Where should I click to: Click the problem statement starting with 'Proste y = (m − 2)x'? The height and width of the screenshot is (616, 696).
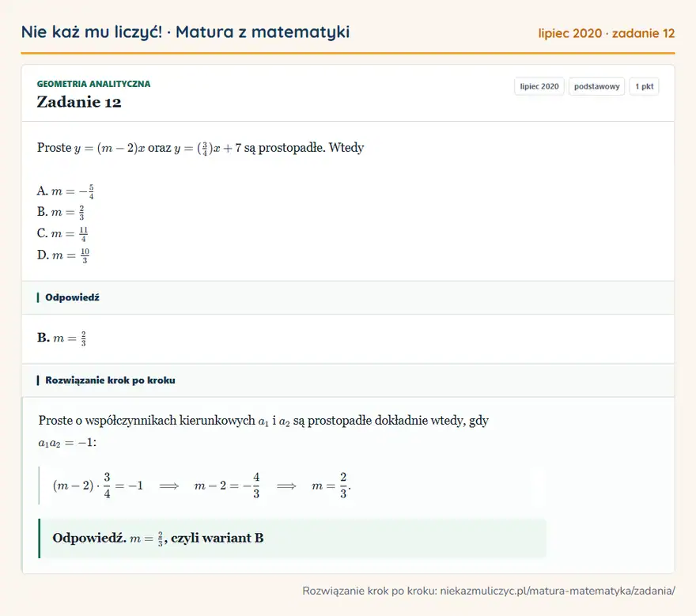point(200,148)
